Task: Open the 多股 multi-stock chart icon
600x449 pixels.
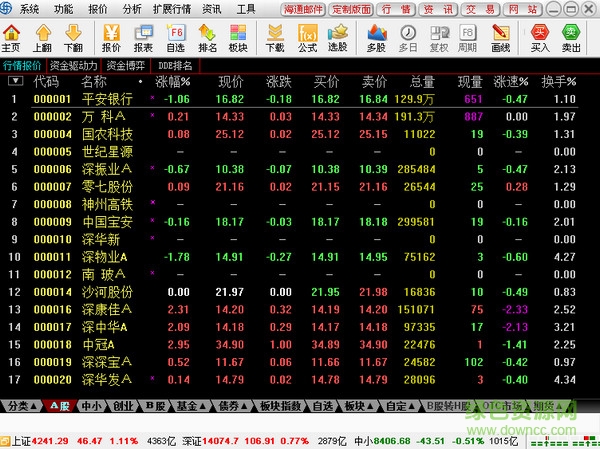Action: (377, 38)
